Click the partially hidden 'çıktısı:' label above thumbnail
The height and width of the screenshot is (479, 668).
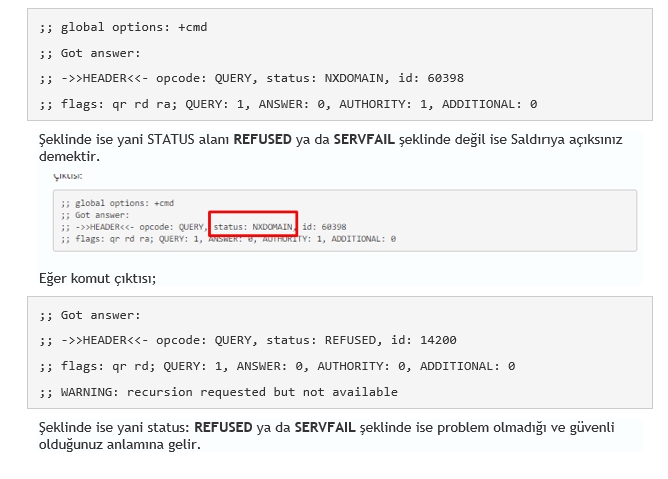tap(68, 176)
